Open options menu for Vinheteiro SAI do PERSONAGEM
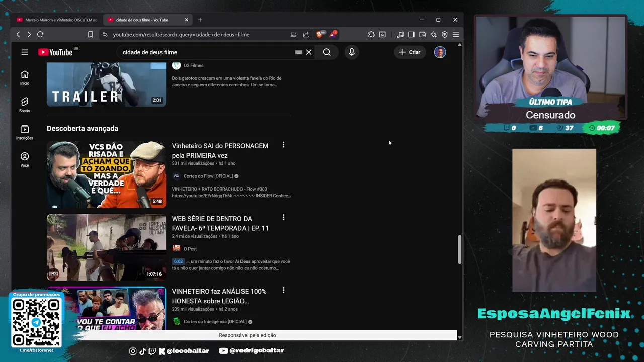This screenshot has width=644, height=362. 283,145
